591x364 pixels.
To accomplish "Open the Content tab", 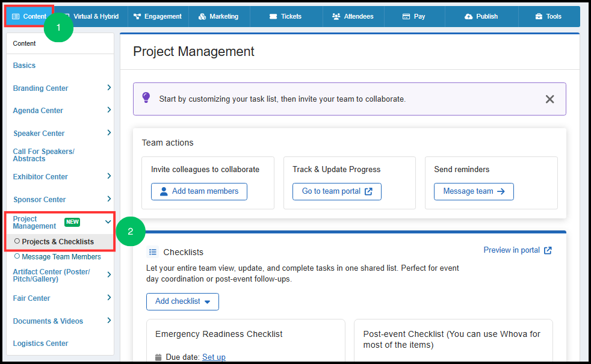I will pos(29,16).
